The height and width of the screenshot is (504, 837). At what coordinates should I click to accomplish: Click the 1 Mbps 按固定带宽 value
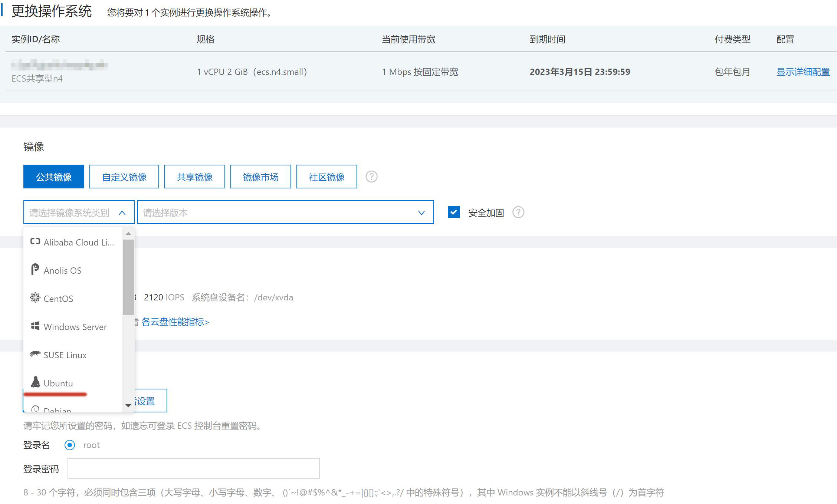[420, 72]
